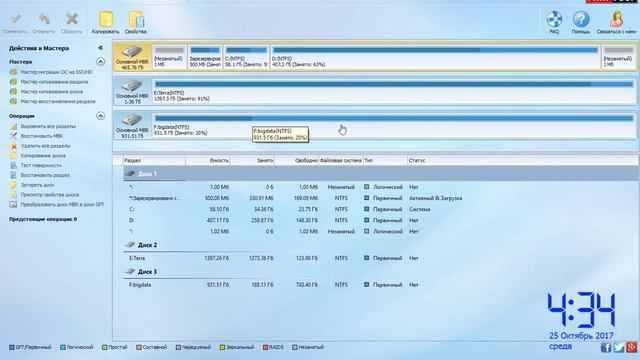Select the 931.51 ГБ disk icon in map
This screenshot has width=640, height=360.
[132, 126]
